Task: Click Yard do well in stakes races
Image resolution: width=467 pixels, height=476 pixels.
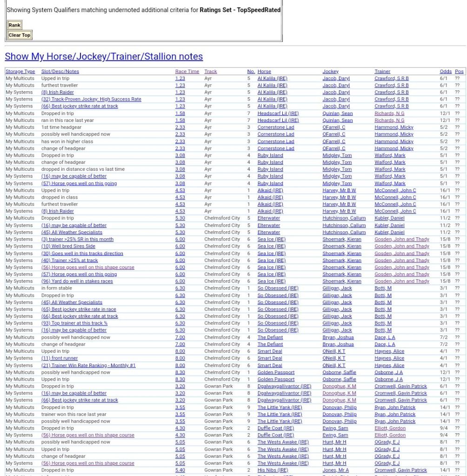Action: tap(77, 281)
